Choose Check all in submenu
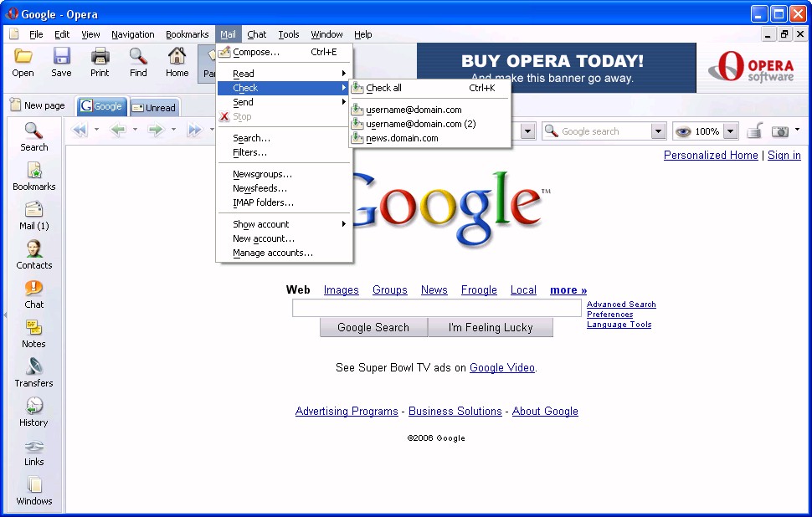 [x=429, y=88]
